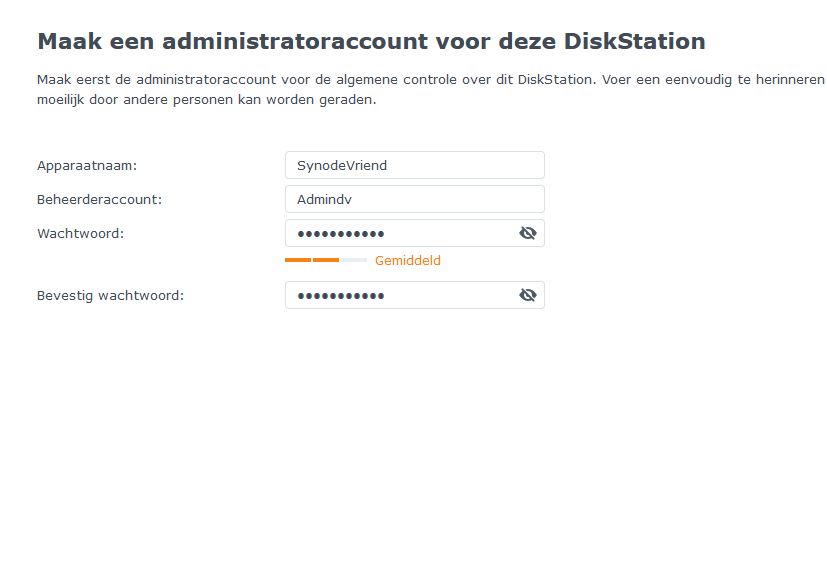Place cursor on the "SynodeVriend" text

click(341, 165)
